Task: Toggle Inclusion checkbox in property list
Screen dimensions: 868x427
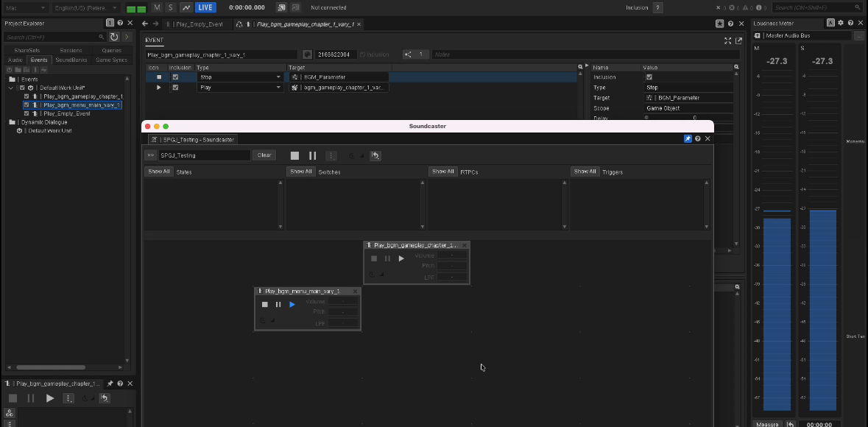Action: tap(649, 77)
